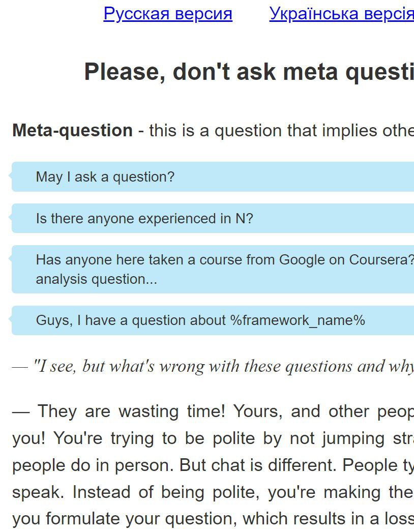Click the "analysis question..." line

96,279
